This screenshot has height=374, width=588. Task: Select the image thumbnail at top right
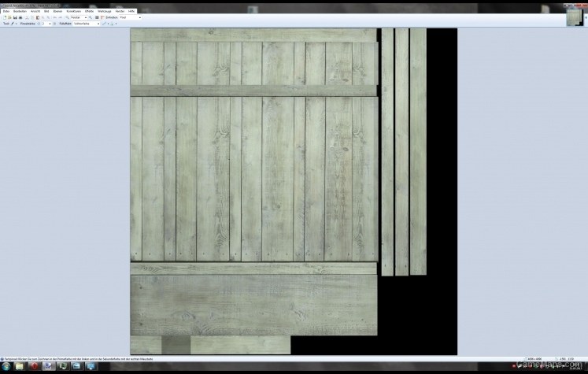tap(574, 17)
